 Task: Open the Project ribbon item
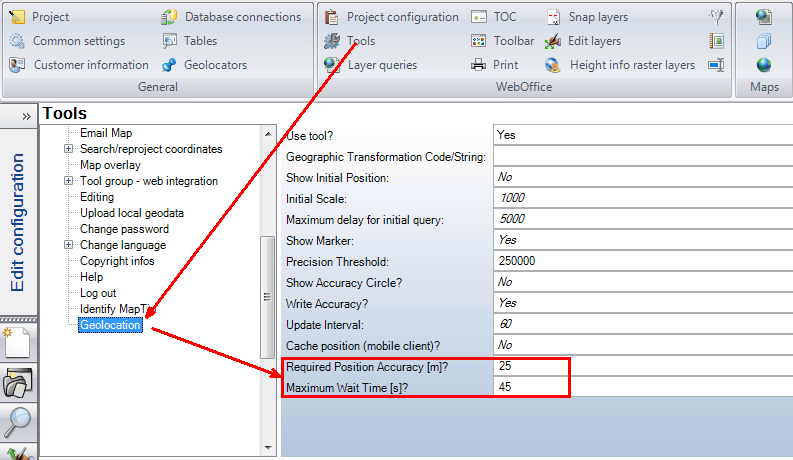(39, 17)
